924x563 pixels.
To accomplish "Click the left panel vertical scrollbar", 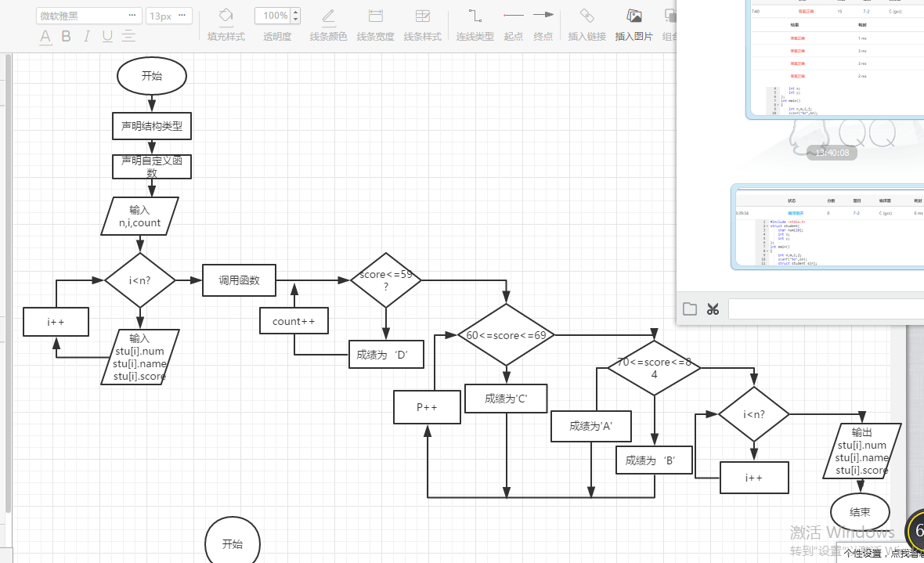I will click(x=8, y=283).
